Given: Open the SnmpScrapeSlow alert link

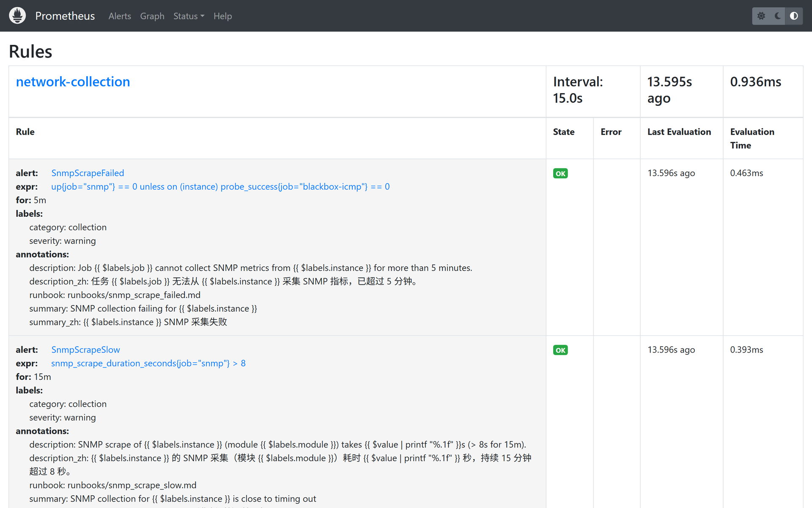Looking at the screenshot, I should [x=85, y=350].
